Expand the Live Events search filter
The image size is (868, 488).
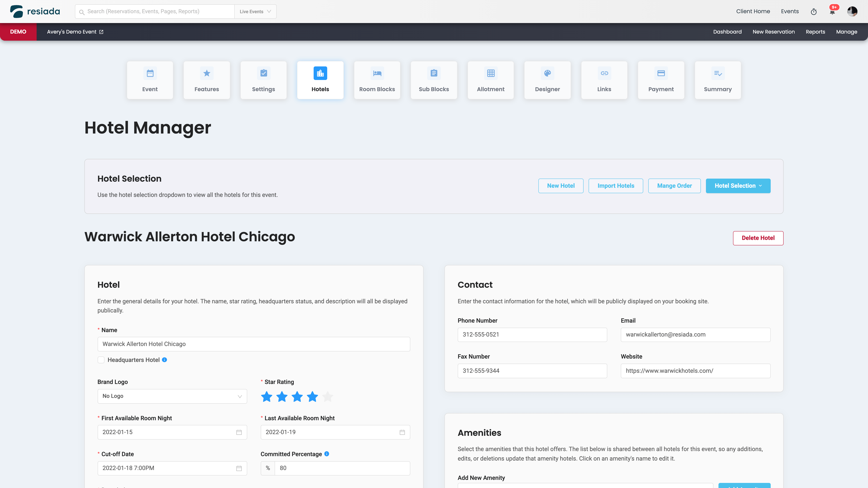click(x=255, y=12)
